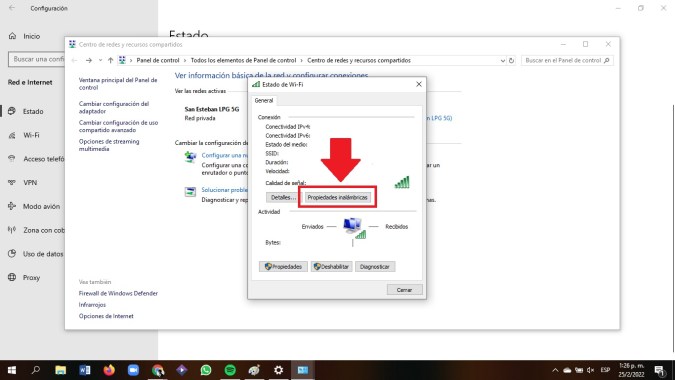Viewport: 675px width, 380px height.
Task: Click the Panel de control breadcrumb
Action: [158, 61]
